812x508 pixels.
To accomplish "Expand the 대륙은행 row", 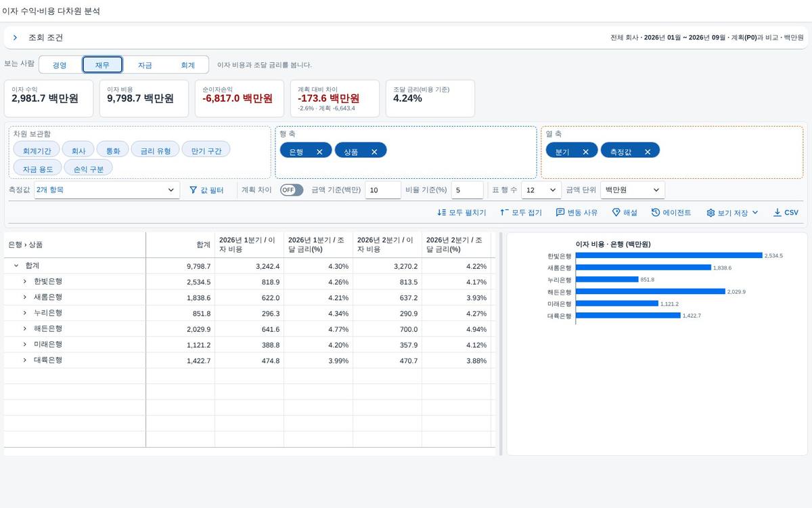I will click(24, 360).
